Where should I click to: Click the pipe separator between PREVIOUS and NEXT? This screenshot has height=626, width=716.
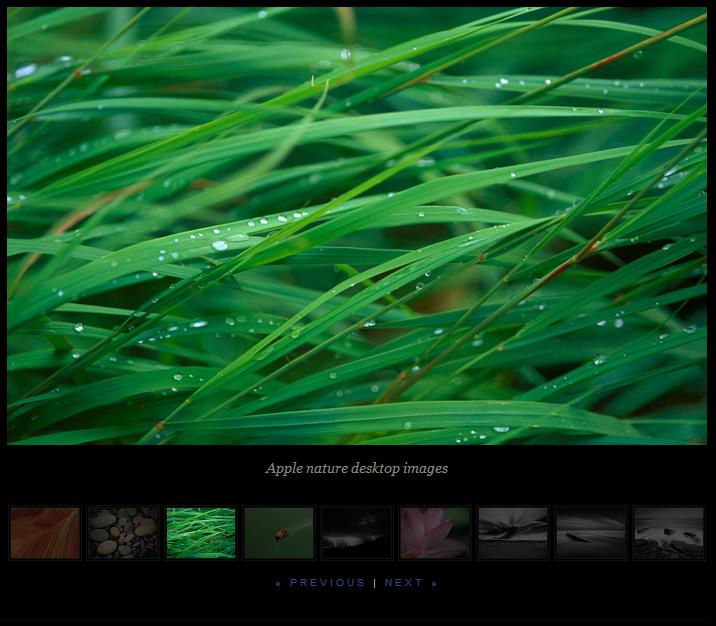point(375,583)
